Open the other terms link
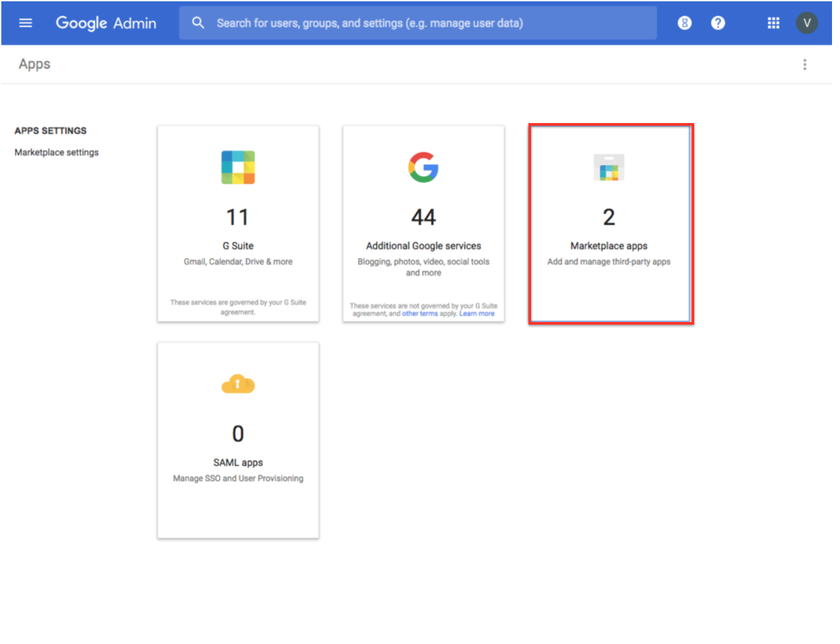The height and width of the screenshot is (644, 840). tap(420, 313)
